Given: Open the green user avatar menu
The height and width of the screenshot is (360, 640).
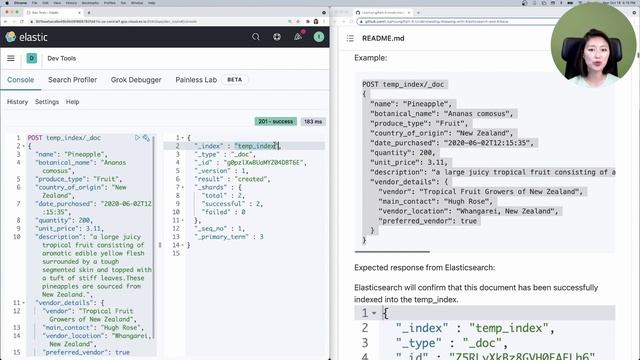Looking at the screenshot, I should pyautogui.click(x=319, y=37).
